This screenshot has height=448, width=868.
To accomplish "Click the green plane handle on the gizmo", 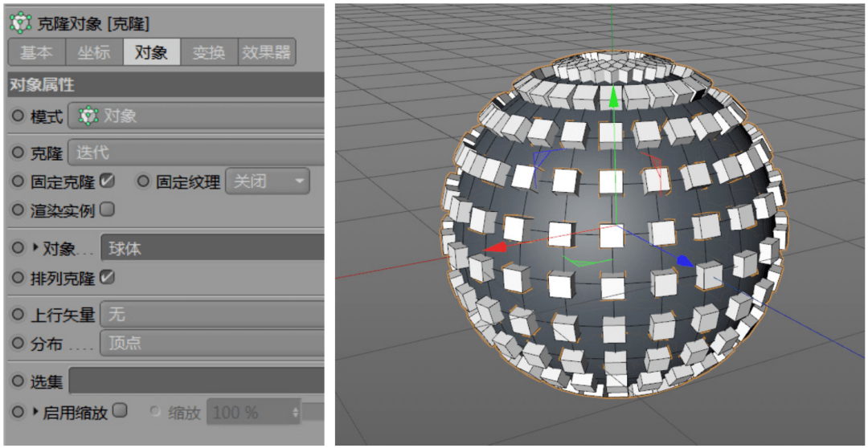I will pos(586,260).
